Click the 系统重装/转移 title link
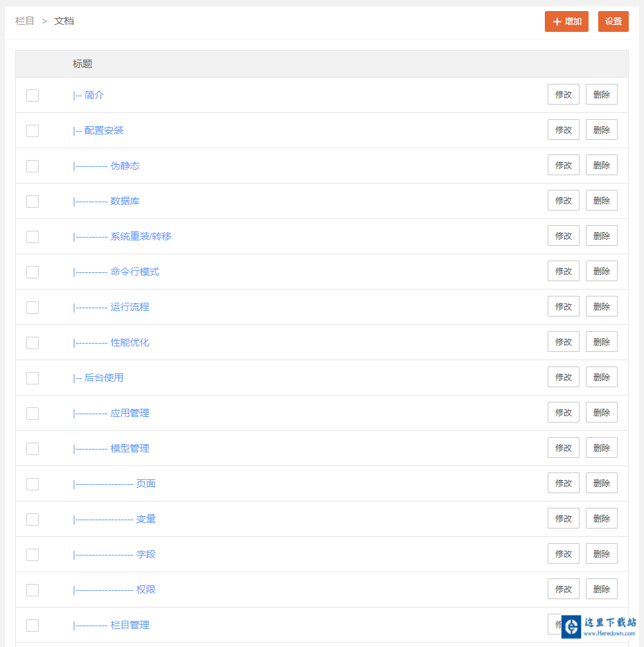The height and width of the screenshot is (647, 644). tap(141, 236)
